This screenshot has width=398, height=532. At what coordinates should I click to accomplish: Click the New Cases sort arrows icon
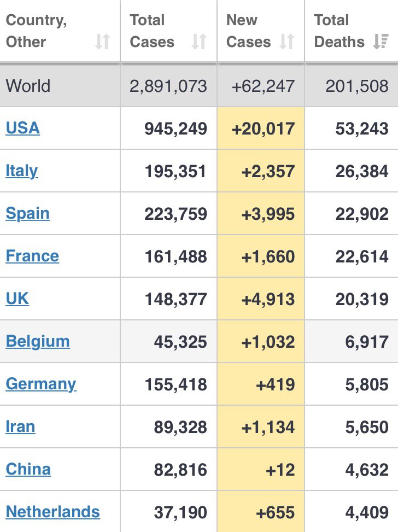[x=286, y=42]
